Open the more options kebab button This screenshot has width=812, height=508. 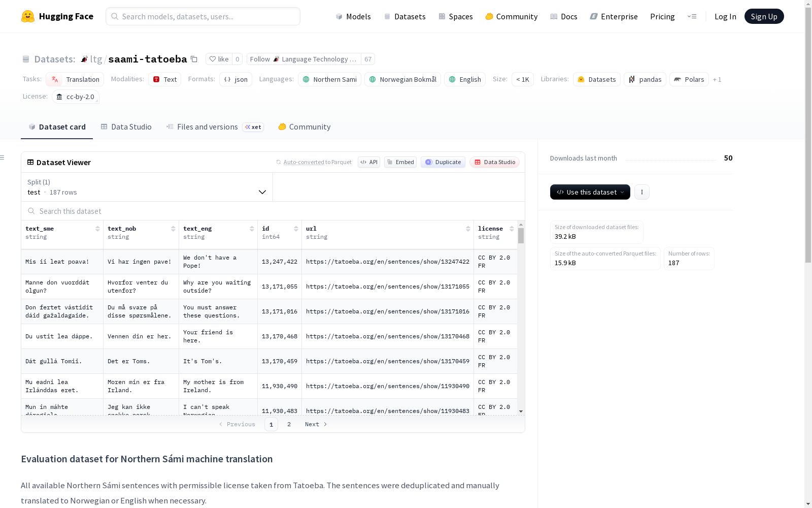click(642, 192)
